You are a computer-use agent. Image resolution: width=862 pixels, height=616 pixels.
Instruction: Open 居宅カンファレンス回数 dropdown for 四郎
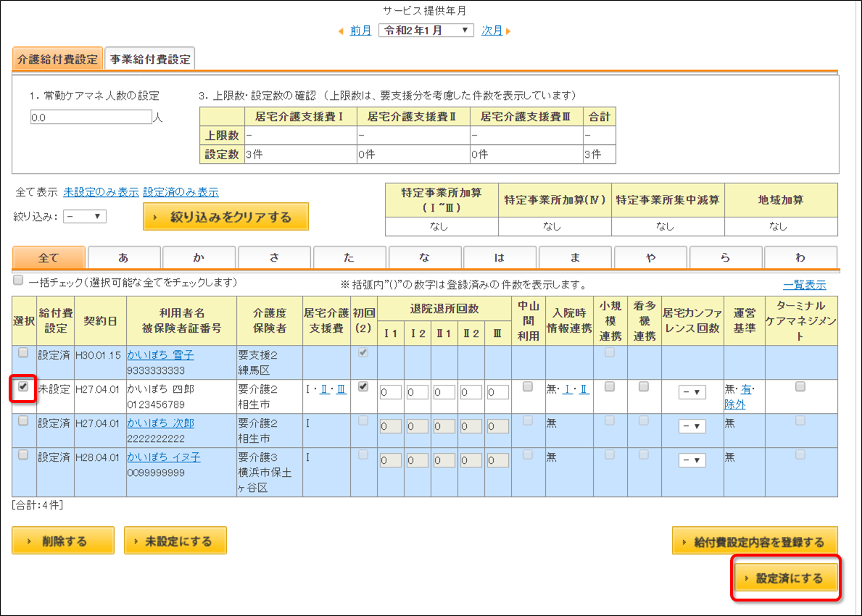pyautogui.click(x=692, y=392)
